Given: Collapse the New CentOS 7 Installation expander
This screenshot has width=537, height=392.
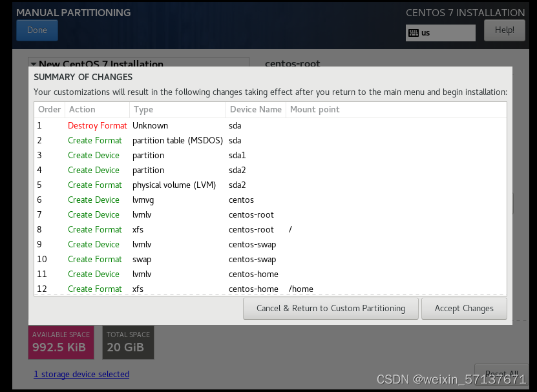Looking at the screenshot, I should point(34,64).
